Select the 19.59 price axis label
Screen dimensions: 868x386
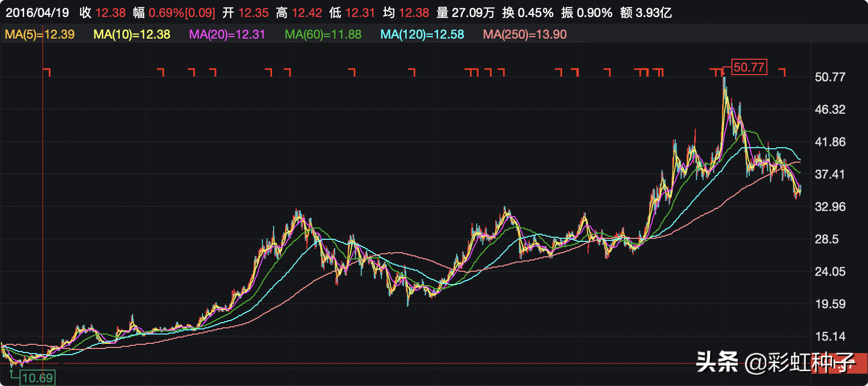[830, 304]
